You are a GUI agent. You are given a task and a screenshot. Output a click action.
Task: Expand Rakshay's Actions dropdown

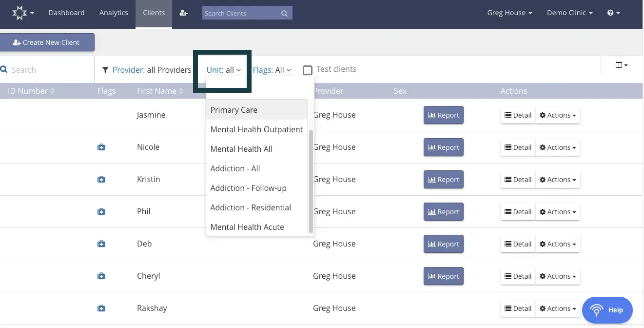[x=558, y=308]
